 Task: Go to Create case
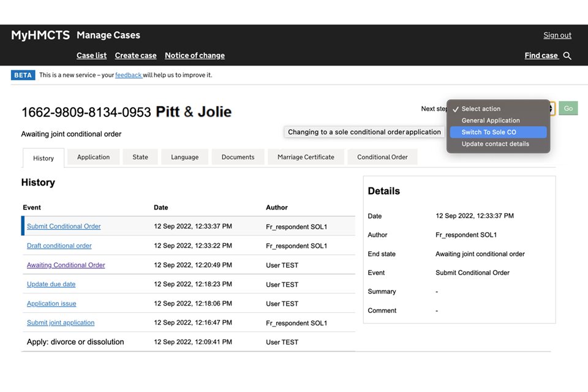[135, 56]
